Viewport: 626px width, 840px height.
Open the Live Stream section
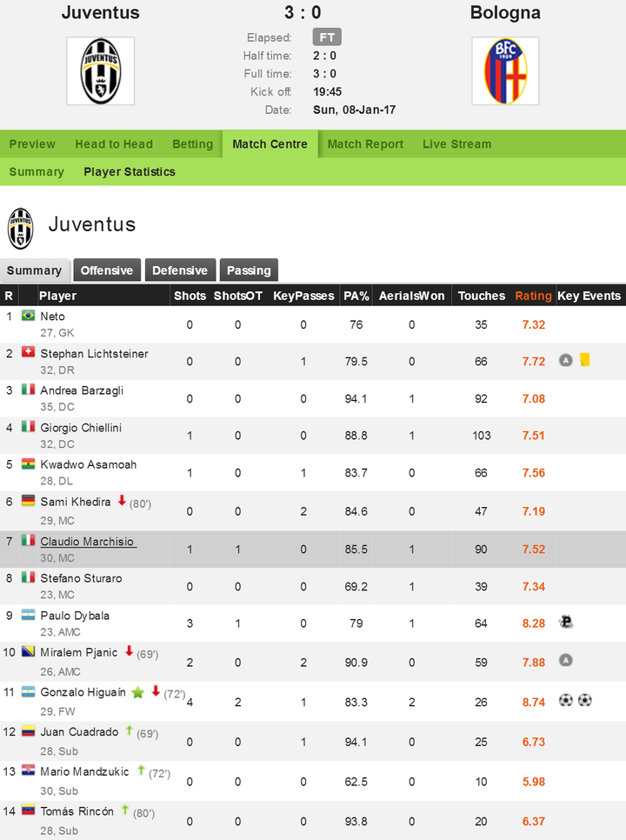point(456,144)
